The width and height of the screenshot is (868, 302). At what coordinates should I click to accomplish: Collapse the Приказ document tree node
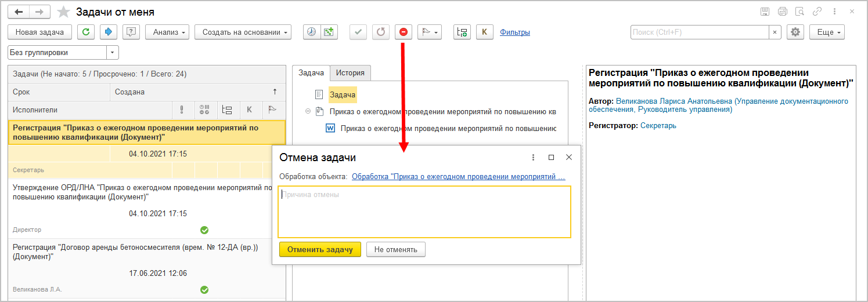click(308, 111)
